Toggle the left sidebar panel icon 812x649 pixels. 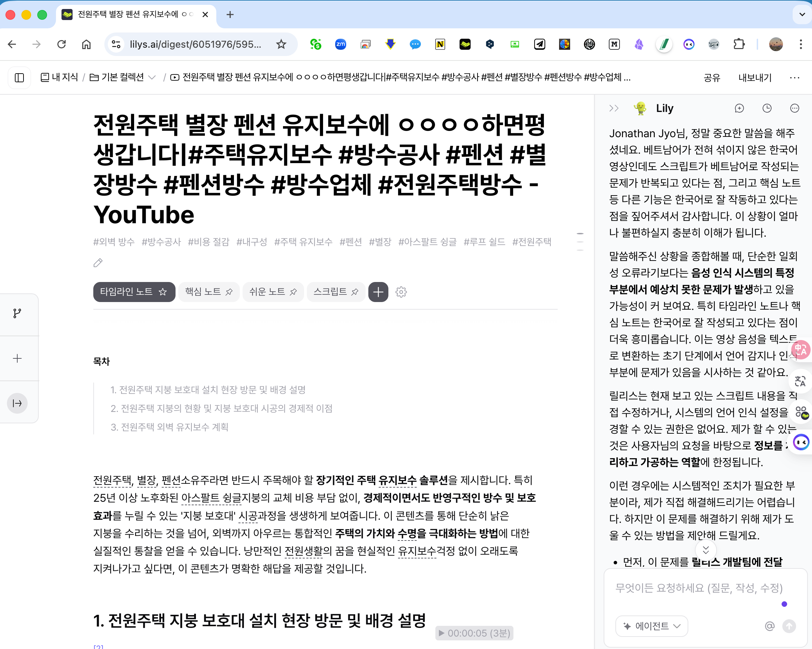pyautogui.click(x=19, y=78)
